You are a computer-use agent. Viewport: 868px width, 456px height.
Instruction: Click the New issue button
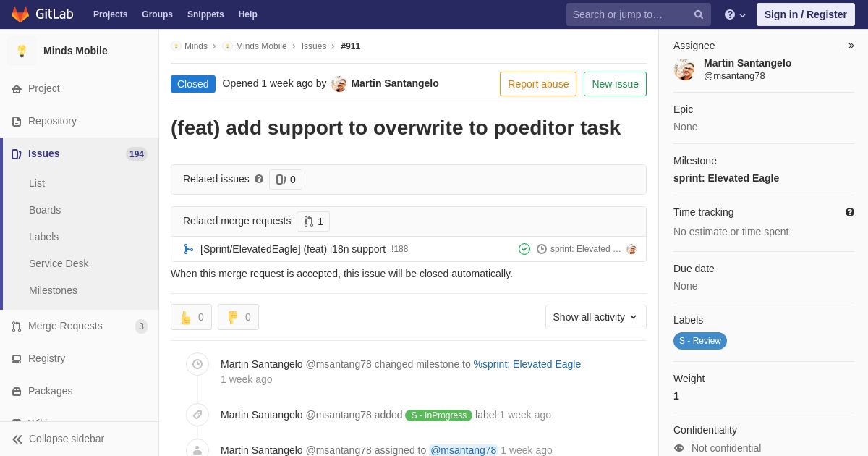click(x=615, y=84)
